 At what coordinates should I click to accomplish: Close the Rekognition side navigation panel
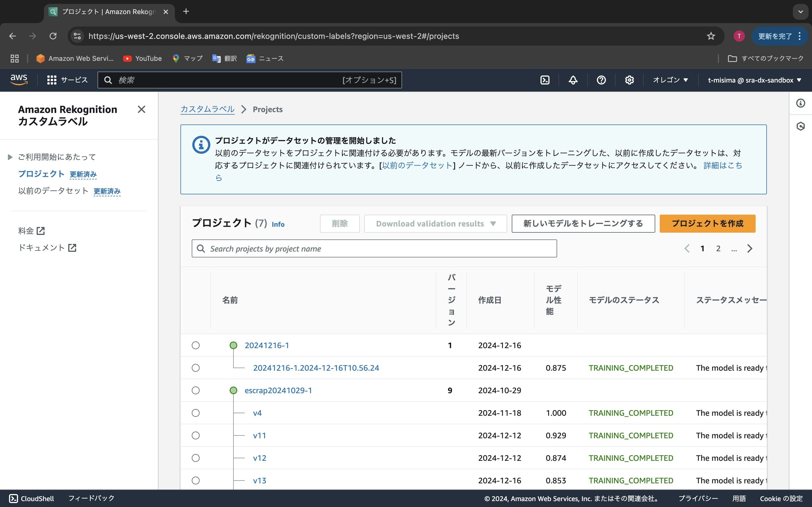click(x=141, y=109)
